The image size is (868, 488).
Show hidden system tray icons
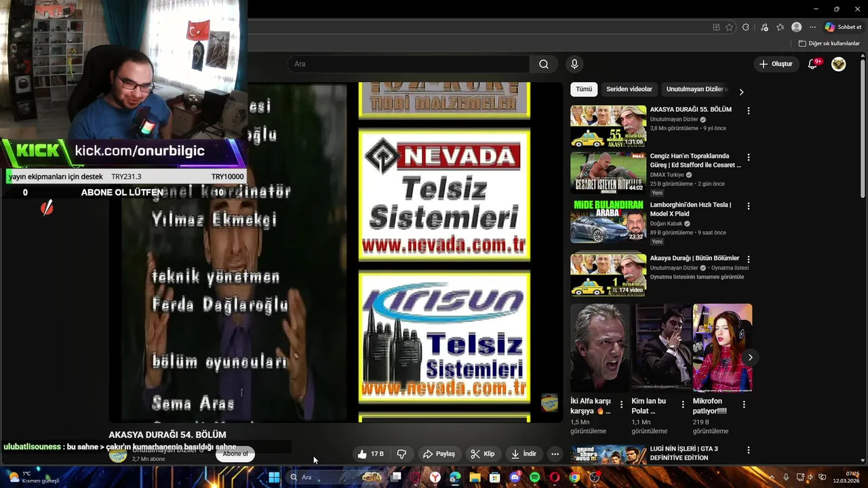click(771, 477)
